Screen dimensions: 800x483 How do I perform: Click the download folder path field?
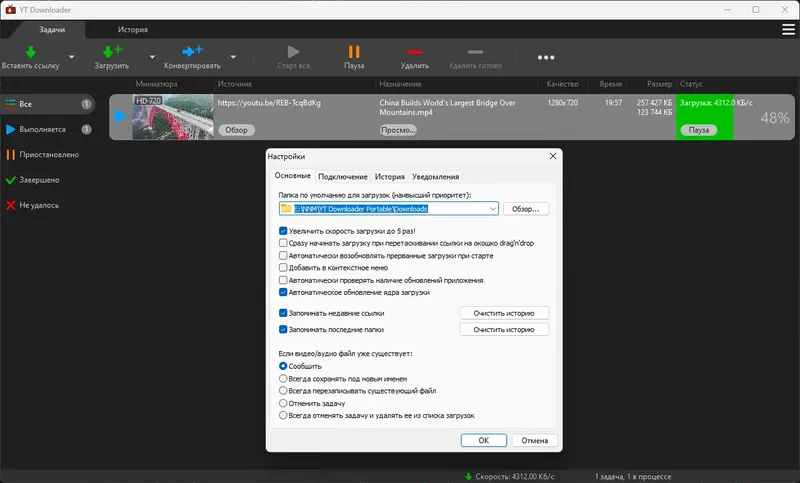pyautogui.click(x=389, y=209)
